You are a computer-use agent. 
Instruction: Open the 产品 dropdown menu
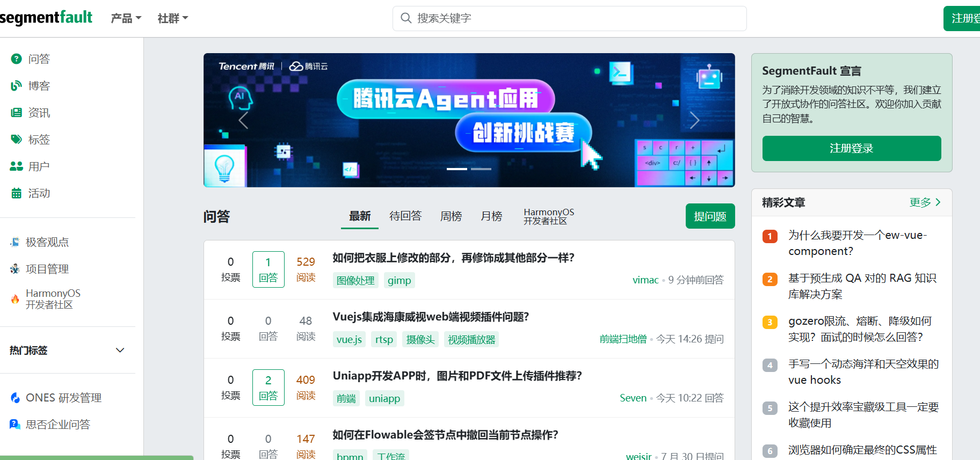126,18
